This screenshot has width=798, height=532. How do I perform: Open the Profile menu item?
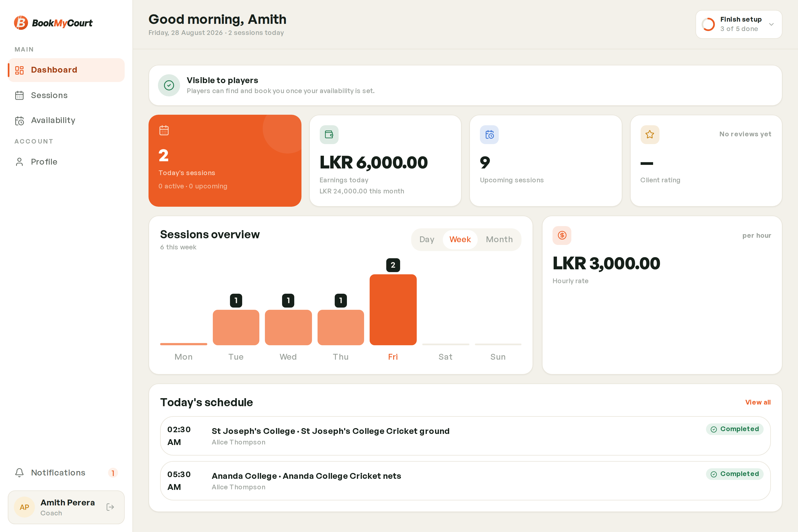tap(66, 162)
